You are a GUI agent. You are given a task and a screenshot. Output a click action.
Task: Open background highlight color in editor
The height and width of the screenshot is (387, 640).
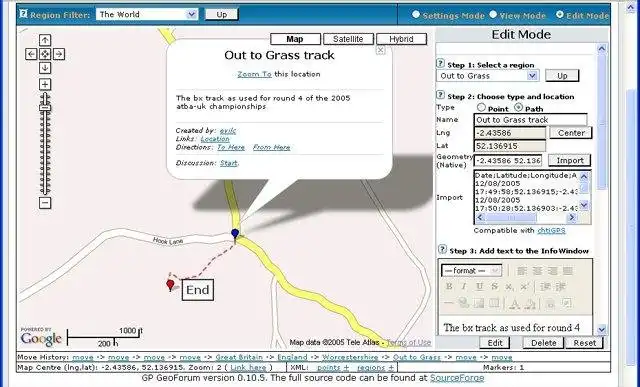pyautogui.click(x=529, y=303)
